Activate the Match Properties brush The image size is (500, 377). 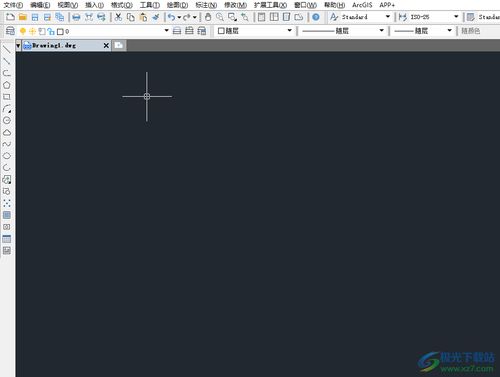pyautogui.click(x=156, y=17)
